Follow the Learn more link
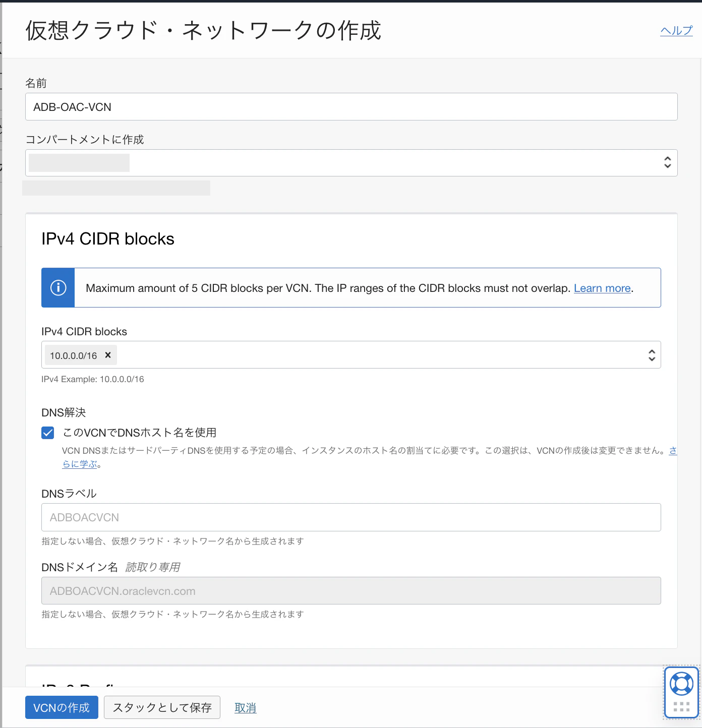Viewport: 702px width, 728px height. [x=602, y=288]
